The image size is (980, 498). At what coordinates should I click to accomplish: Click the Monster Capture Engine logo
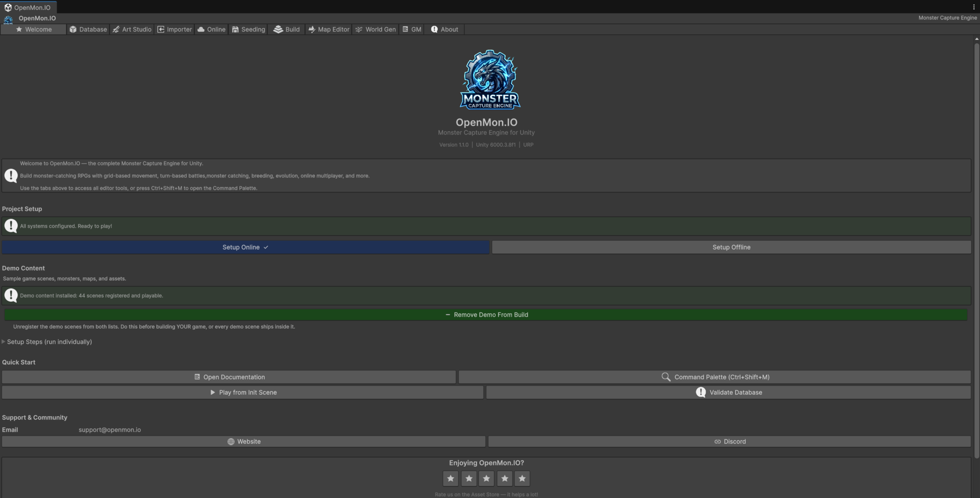(490, 80)
